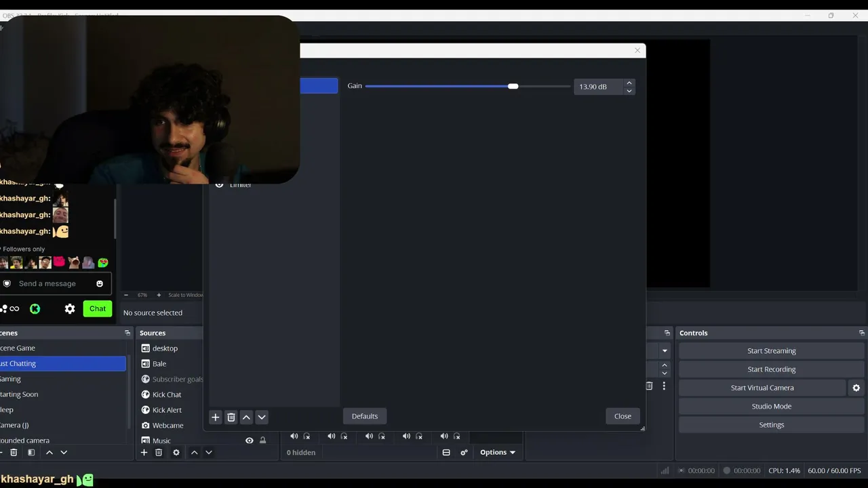Delete the selected filter using trash icon

(231, 417)
